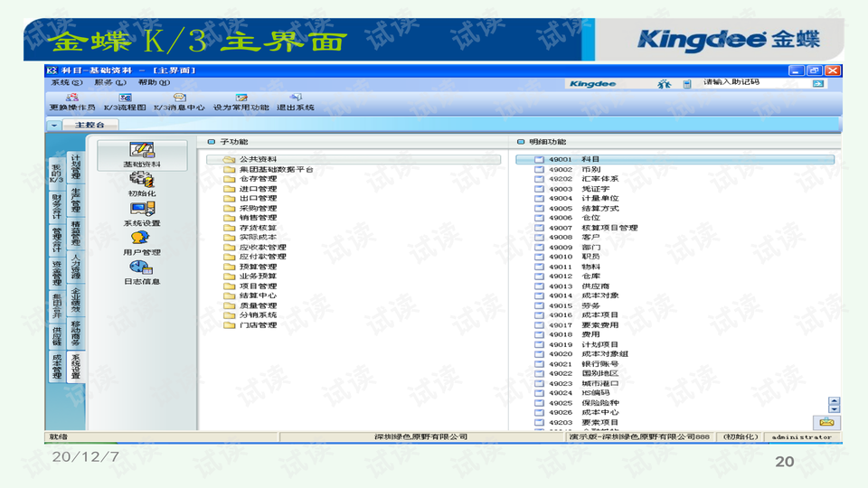The image size is (868, 488).
Task: Select 应收款管理 in the sub-function list
Action: pyautogui.click(x=263, y=247)
